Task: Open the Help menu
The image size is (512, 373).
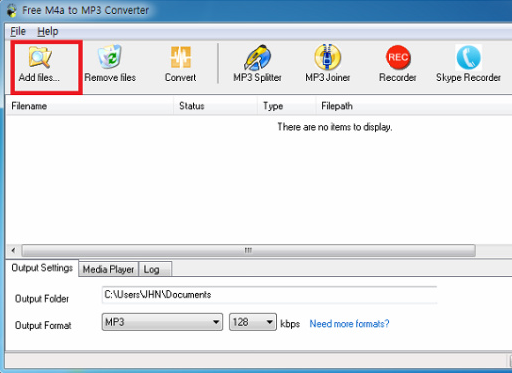Action: [48, 31]
